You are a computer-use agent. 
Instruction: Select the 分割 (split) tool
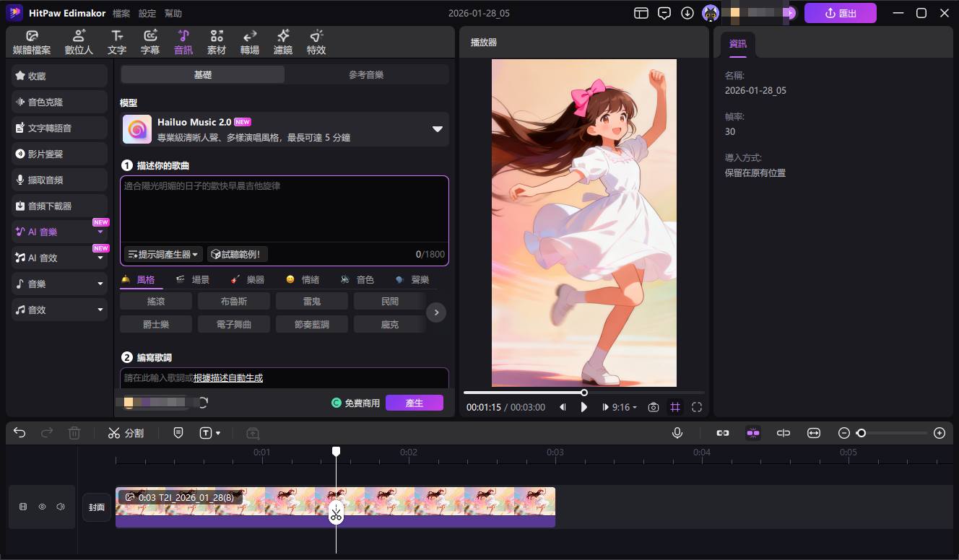point(126,433)
